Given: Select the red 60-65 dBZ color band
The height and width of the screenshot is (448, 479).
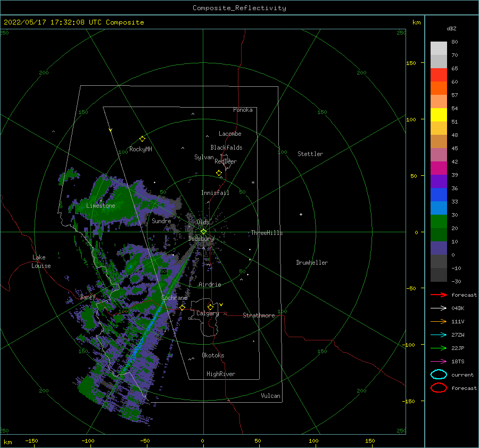Looking at the screenshot, I should pos(439,75).
